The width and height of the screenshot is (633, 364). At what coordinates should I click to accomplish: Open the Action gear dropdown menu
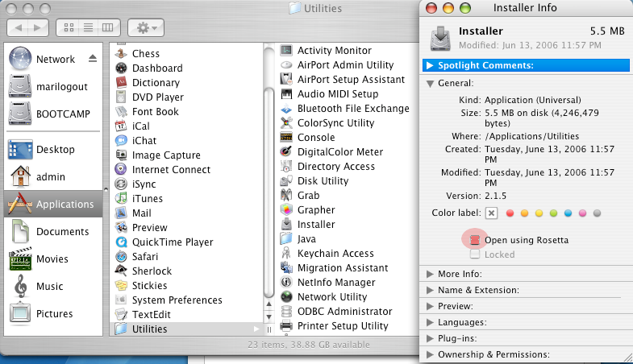(x=146, y=27)
